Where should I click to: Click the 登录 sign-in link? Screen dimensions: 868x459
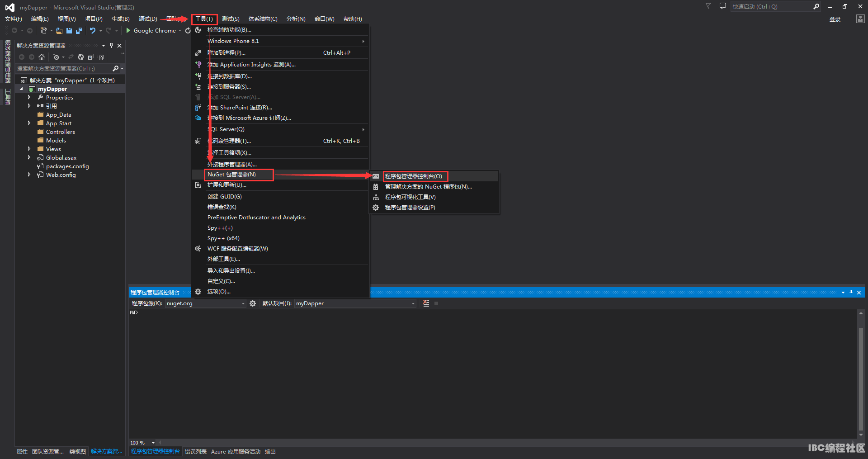click(835, 19)
